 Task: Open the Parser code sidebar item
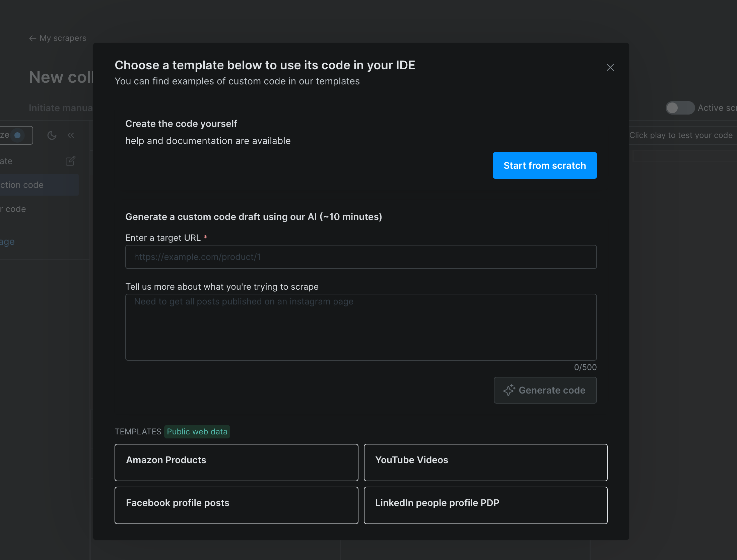13,209
